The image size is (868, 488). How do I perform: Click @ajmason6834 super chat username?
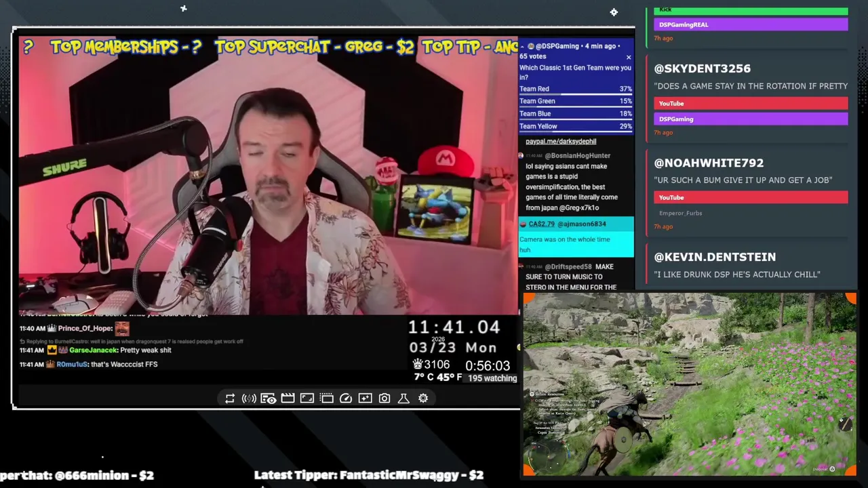582,224
